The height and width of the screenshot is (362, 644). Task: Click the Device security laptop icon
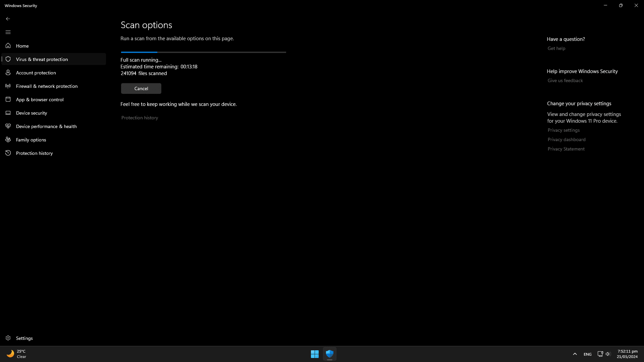pyautogui.click(x=8, y=113)
